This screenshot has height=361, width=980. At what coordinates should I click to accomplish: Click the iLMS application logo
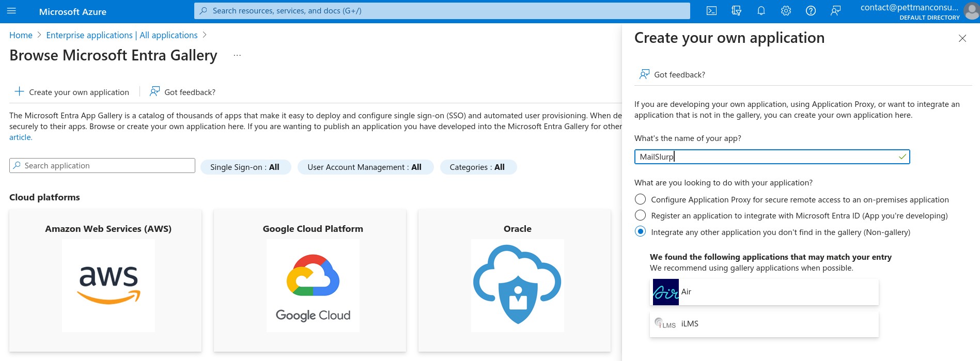pos(666,324)
